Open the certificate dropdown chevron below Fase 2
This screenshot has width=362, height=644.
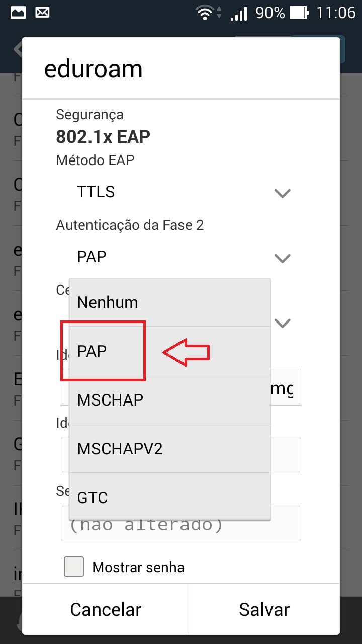(x=284, y=323)
